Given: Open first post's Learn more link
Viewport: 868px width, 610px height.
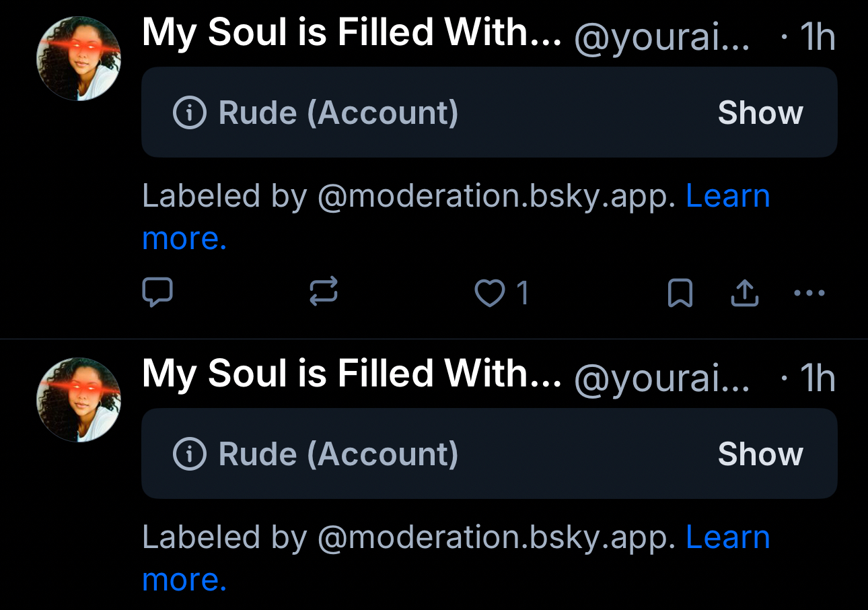Looking at the screenshot, I should pos(727,197).
